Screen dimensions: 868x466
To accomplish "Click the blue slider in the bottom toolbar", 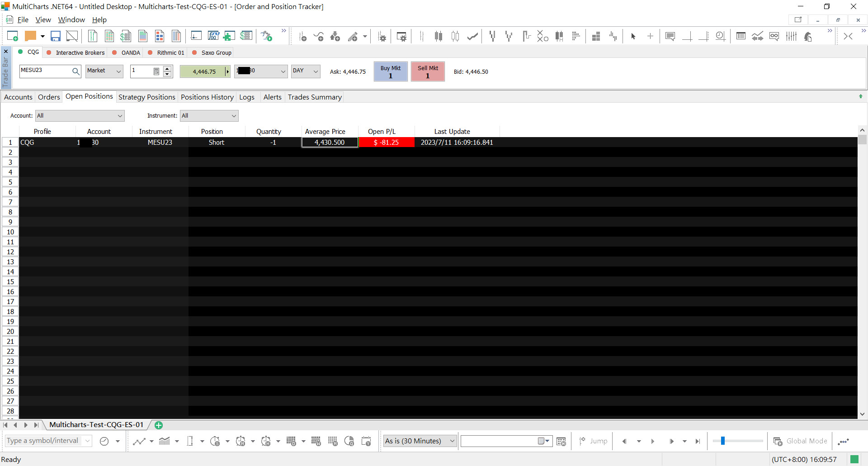I will pos(722,441).
